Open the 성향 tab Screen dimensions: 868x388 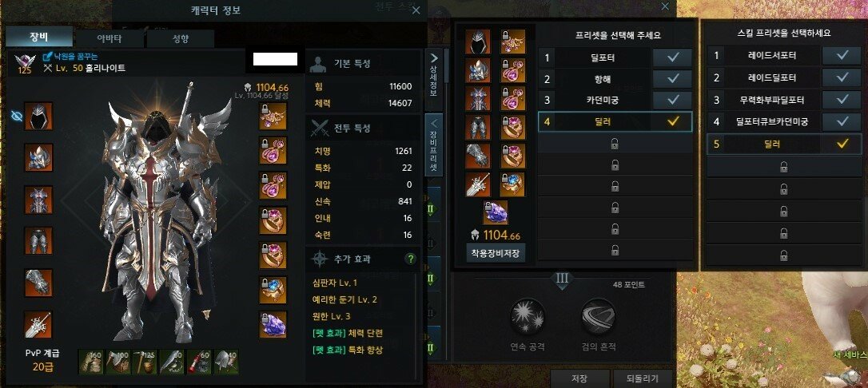(x=181, y=38)
